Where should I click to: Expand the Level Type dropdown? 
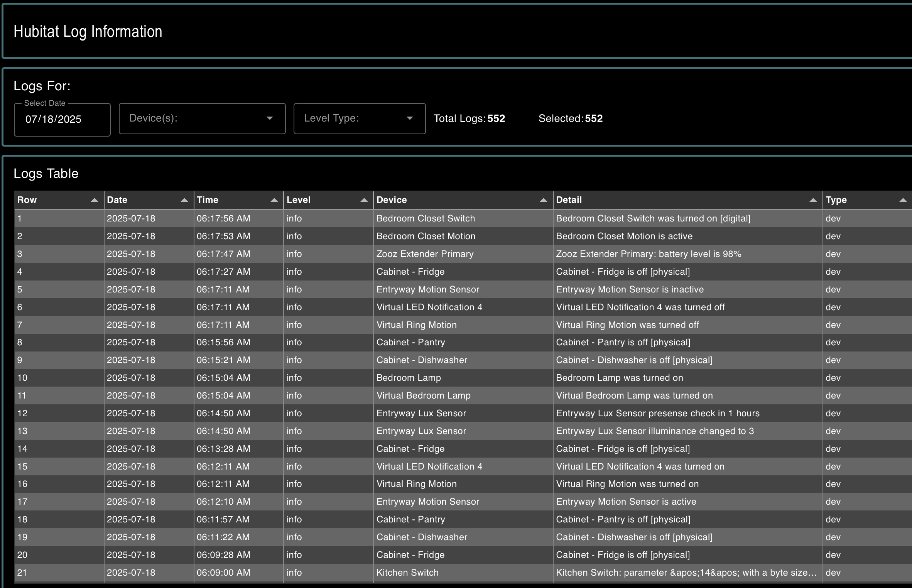(x=410, y=118)
